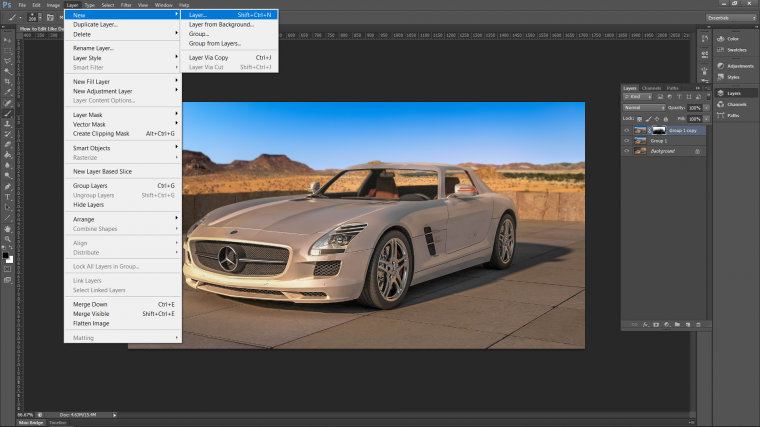The height and width of the screenshot is (427, 760).
Task: Click the background color swatch
Action: point(10,260)
